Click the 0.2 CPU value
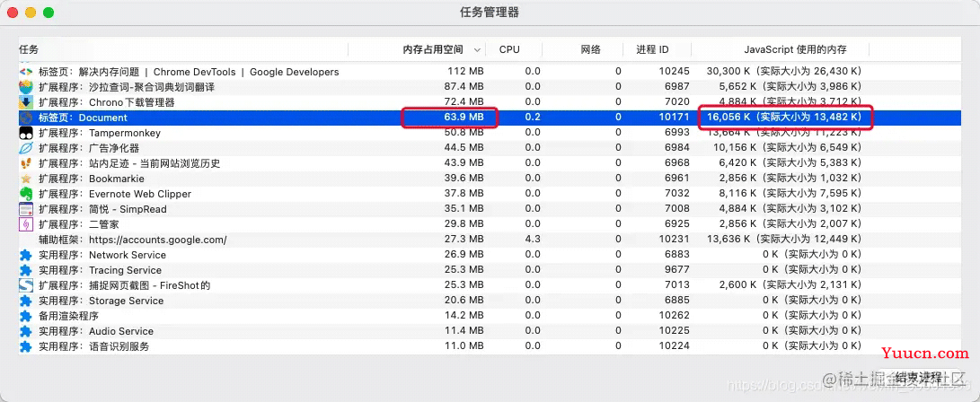The image size is (980, 402). coord(533,118)
